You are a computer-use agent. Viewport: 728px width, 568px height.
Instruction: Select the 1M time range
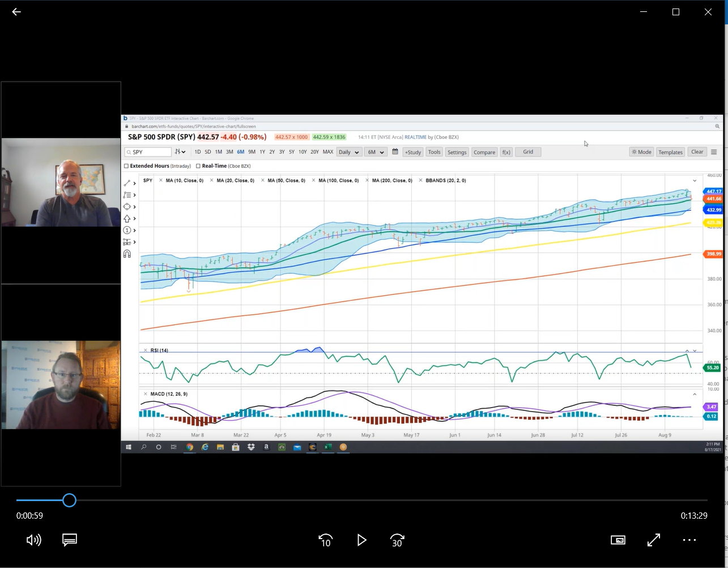(219, 152)
